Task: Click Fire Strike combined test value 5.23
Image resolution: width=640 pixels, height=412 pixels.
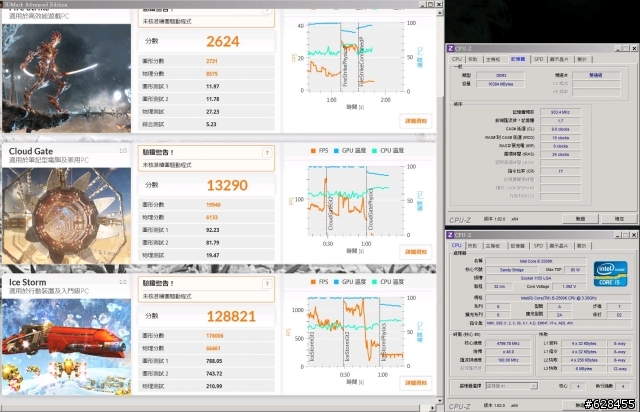Action: [x=211, y=124]
